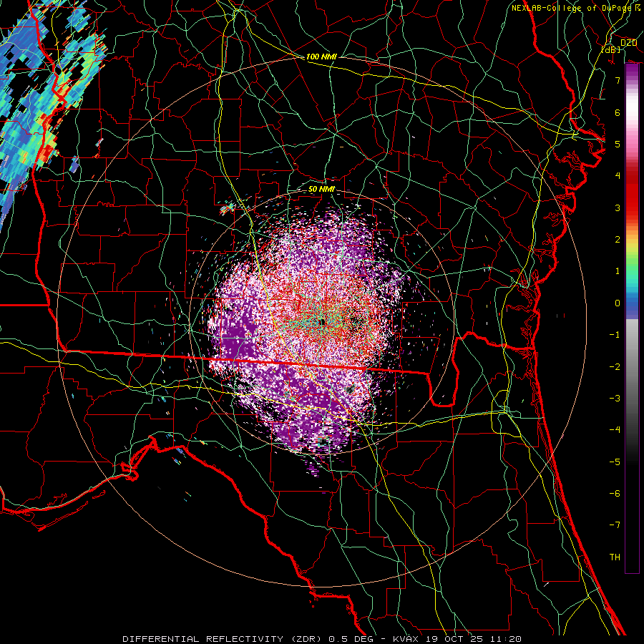Image resolution: width=644 pixels, height=644 pixels.
Task: Click the -2 value on the color scale
Action: click(x=615, y=366)
